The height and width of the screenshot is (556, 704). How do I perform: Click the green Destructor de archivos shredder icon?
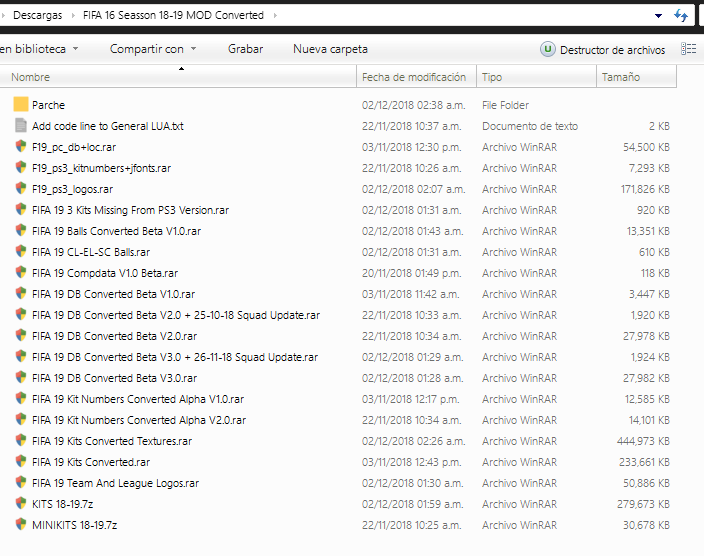pyautogui.click(x=547, y=49)
